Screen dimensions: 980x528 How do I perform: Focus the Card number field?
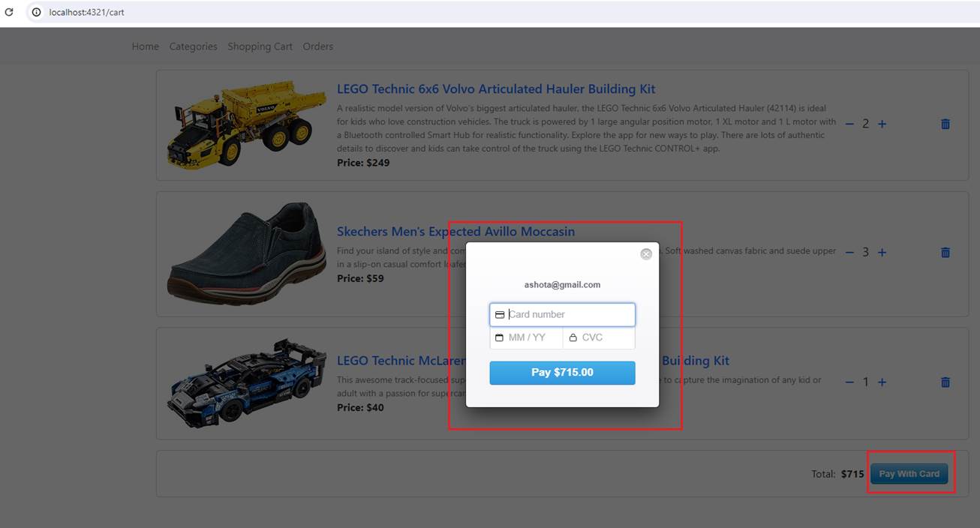click(562, 314)
